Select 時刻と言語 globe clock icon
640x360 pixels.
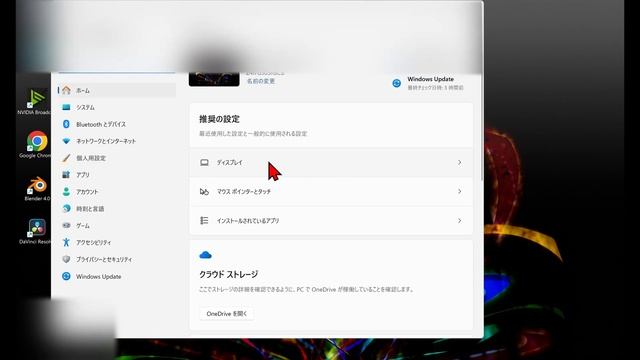[x=66, y=209]
